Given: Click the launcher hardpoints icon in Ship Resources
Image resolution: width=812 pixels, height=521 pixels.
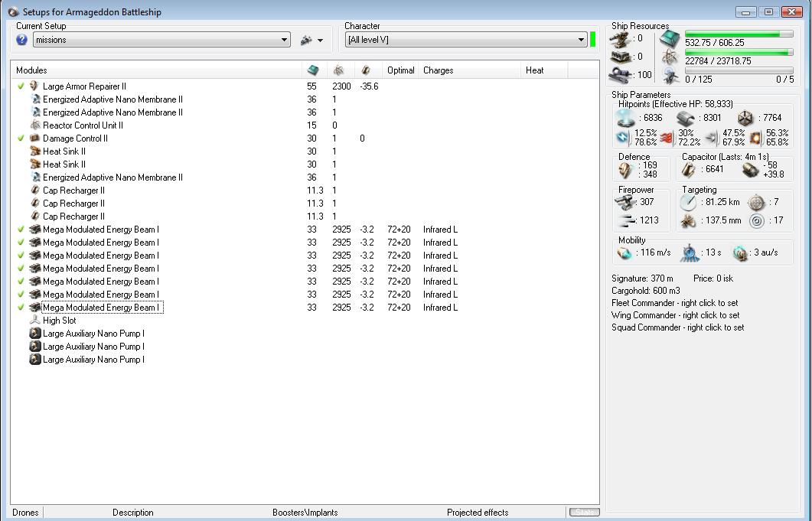Looking at the screenshot, I should pyautogui.click(x=621, y=57).
